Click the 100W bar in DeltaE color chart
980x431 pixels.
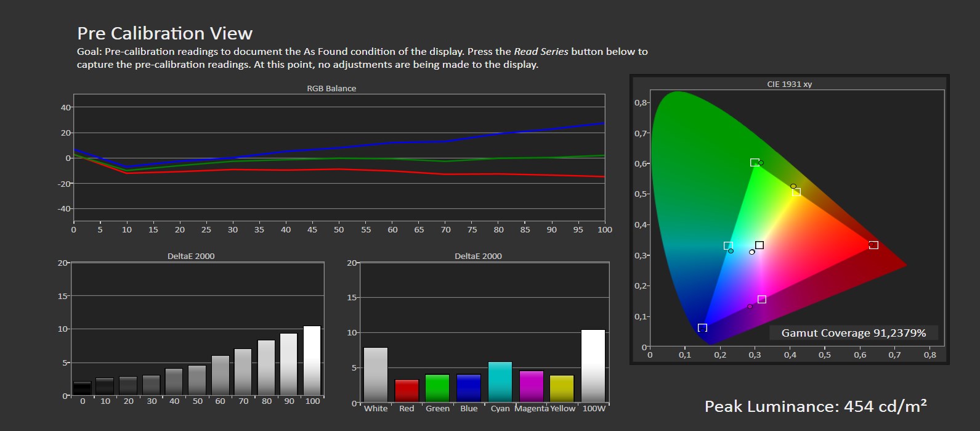tap(593, 366)
